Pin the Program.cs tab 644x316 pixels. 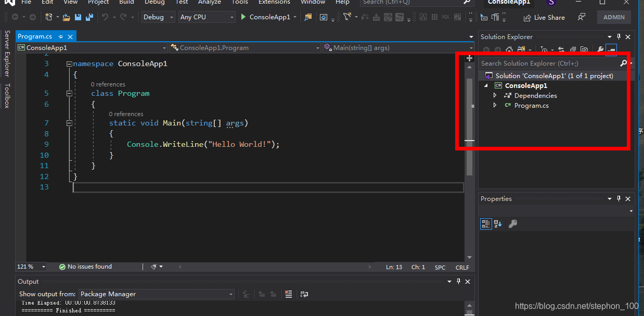[61, 36]
